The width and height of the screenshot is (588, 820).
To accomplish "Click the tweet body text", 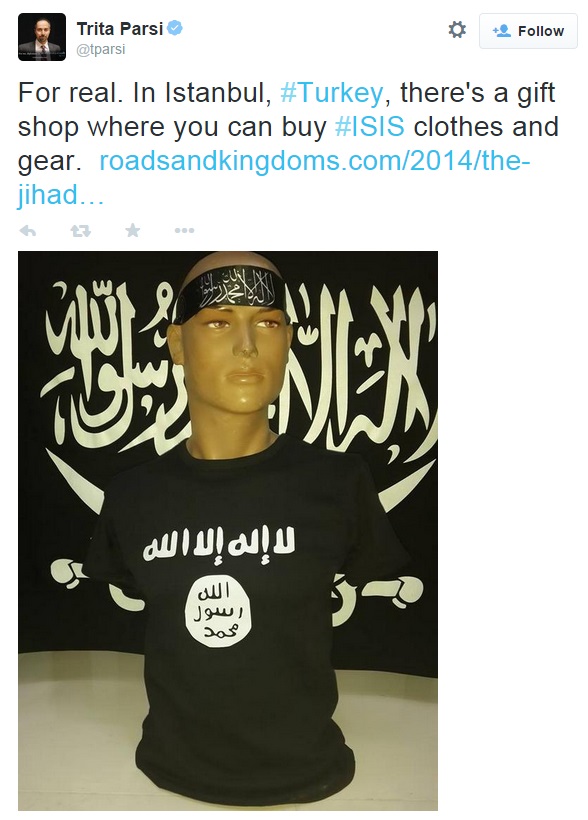I will [288, 143].
